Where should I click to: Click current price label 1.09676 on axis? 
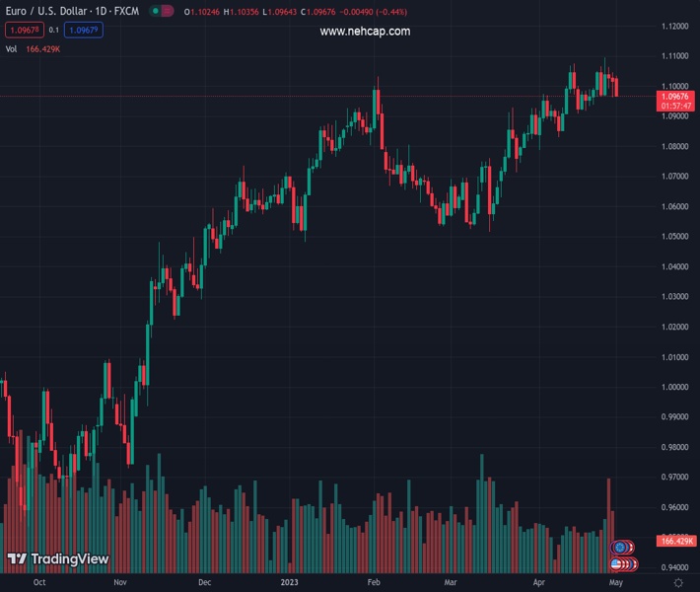tap(677, 96)
